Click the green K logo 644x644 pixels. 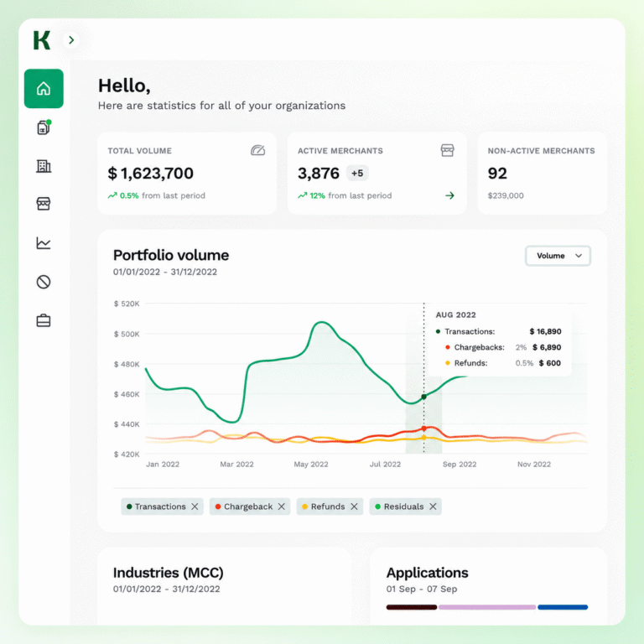click(x=41, y=40)
